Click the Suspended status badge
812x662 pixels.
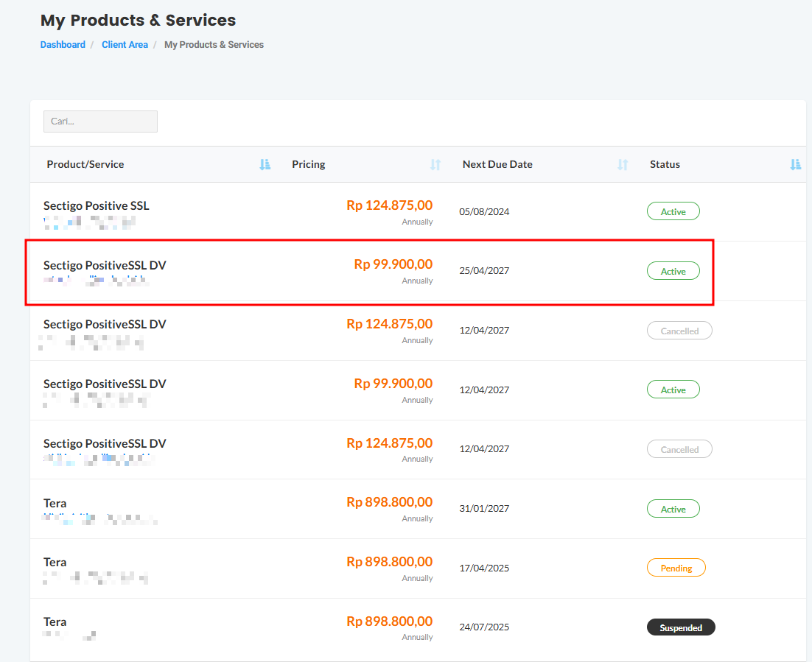pyautogui.click(x=681, y=627)
